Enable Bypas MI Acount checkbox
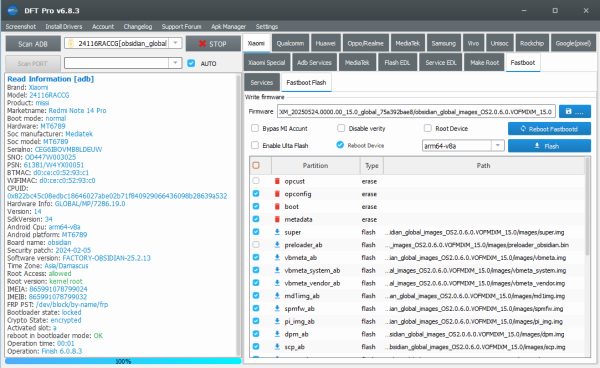600x368 pixels. pos(255,128)
